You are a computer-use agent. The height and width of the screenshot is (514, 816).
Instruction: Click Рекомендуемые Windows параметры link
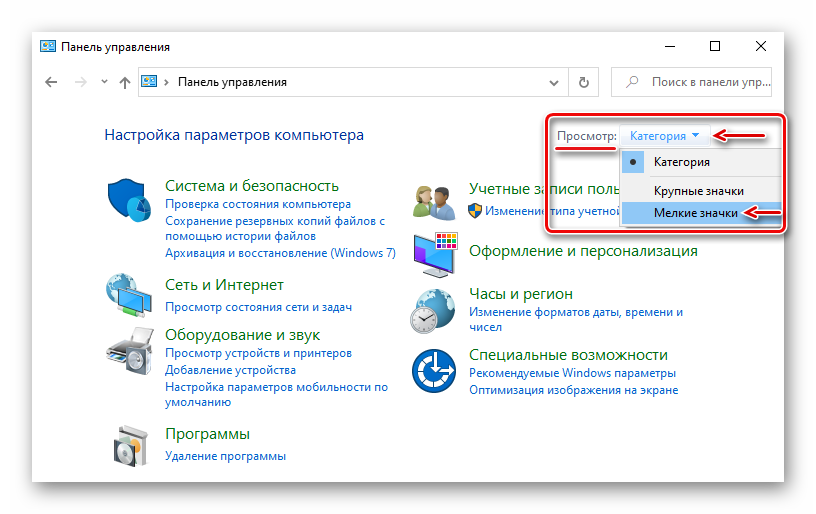click(x=572, y=373)
